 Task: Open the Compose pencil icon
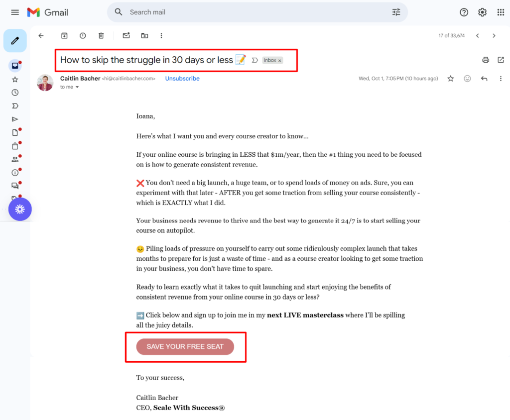point(15,40)
